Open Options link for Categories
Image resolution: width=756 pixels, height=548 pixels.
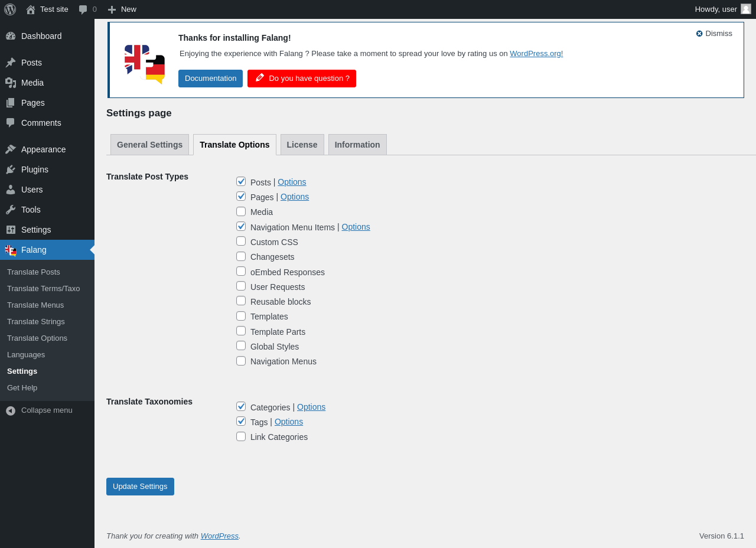tap(311, 407)
